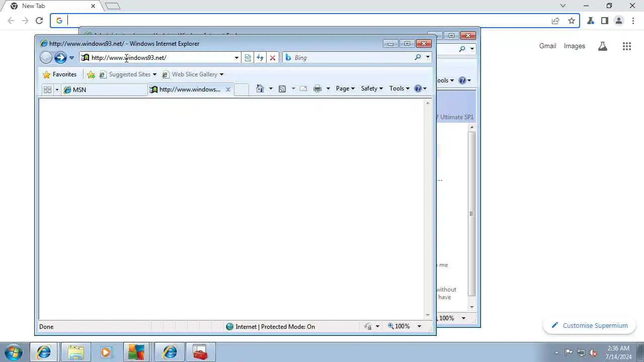Expand the address bar URL history dropdown
This screenshot has width=644, height=362.
point(236,58)
